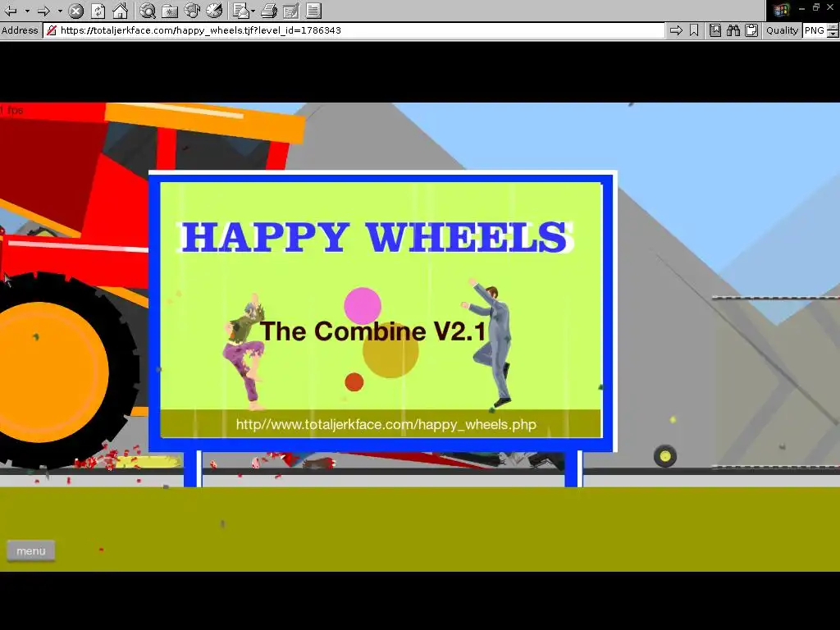Screen dimensions: 840x630
Task: Click the Quality label button
Action: pyautogui.click(x=782, y=30)
